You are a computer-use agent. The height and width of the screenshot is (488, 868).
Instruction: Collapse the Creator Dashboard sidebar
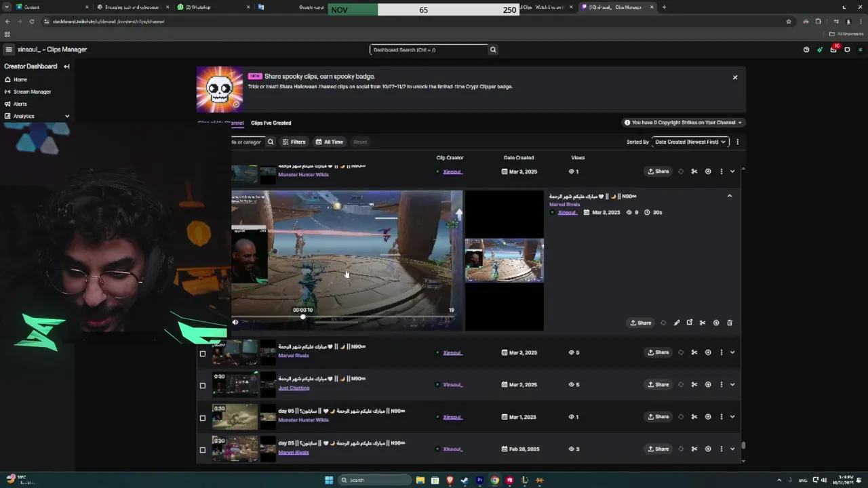click(x=66, y=66)
